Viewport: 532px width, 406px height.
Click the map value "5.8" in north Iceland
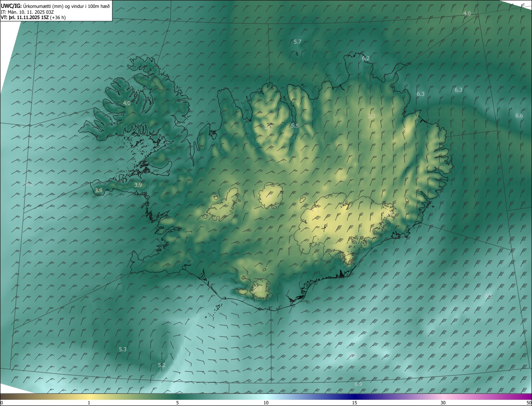pyautogui.click(x=295, y=125)
